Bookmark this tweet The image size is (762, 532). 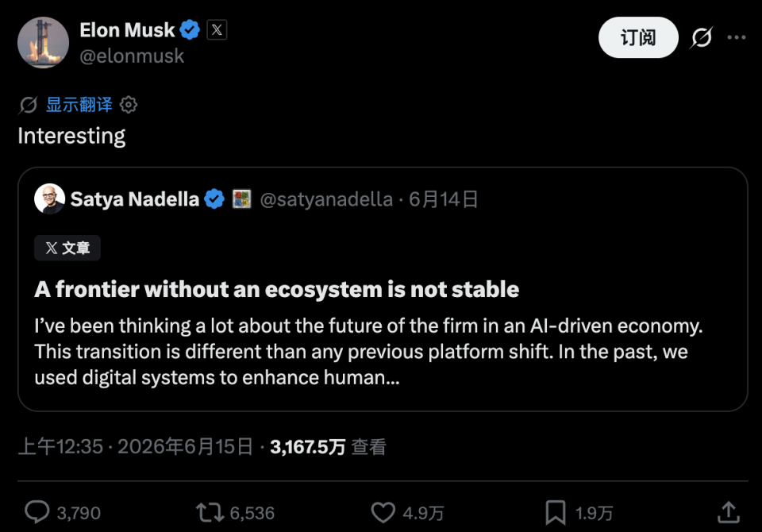pyautogui.click(x=556, y=513)
